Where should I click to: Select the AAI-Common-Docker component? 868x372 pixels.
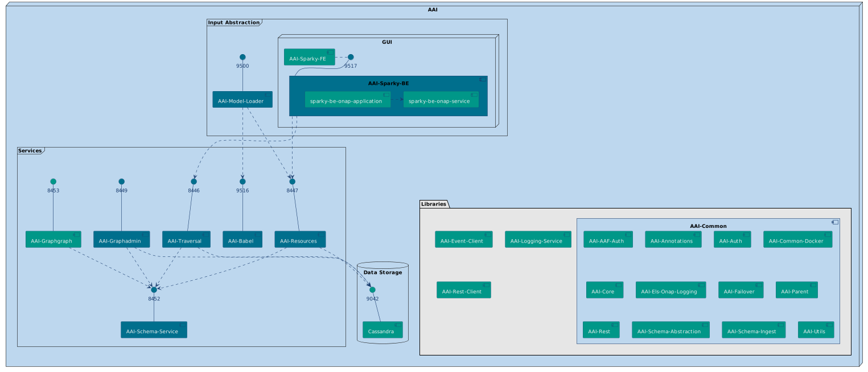click(x=798, y=239)
